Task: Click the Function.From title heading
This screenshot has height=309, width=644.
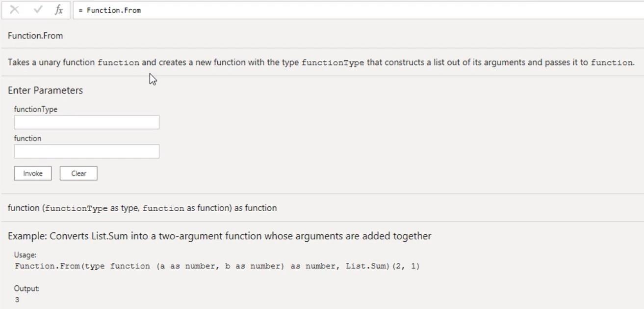Action: pos(35,36)
